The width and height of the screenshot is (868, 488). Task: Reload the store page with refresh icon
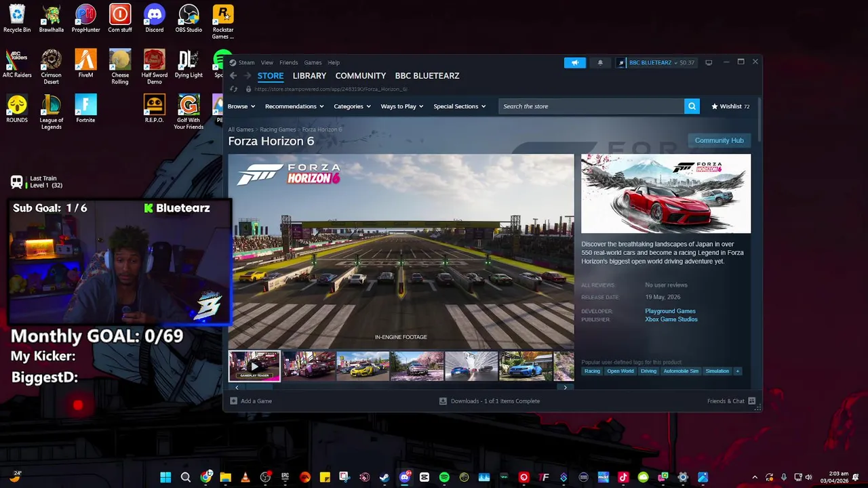234,89
